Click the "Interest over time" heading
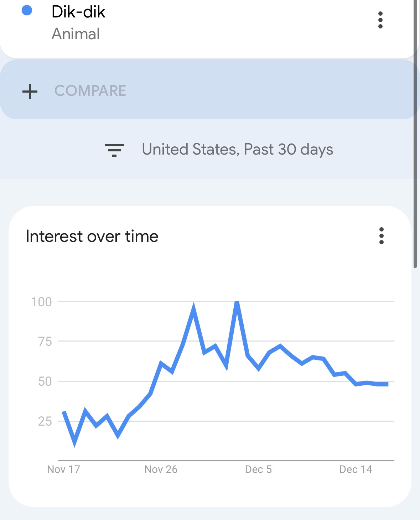The height and width of the screenshot is (520, 420). [92, 236]
